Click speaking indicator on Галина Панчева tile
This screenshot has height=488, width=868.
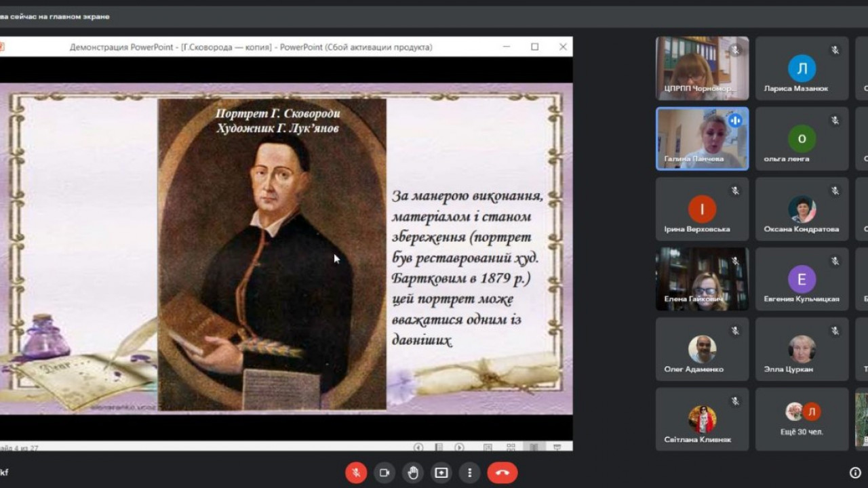pyautogui.click(x=735, y=121)
